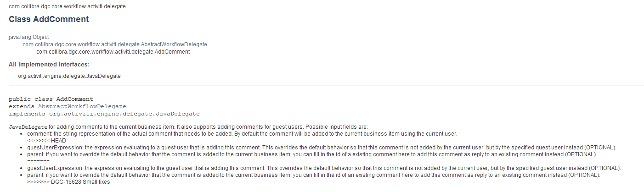The image size is (644, 192).
Task: Follow AbstractWorkflowDelegate link in the extends line
Action: tap(82, 106)
